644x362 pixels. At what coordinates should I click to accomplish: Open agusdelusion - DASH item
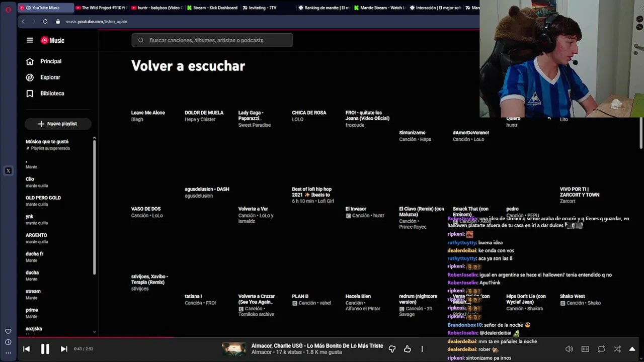[207, 189]
